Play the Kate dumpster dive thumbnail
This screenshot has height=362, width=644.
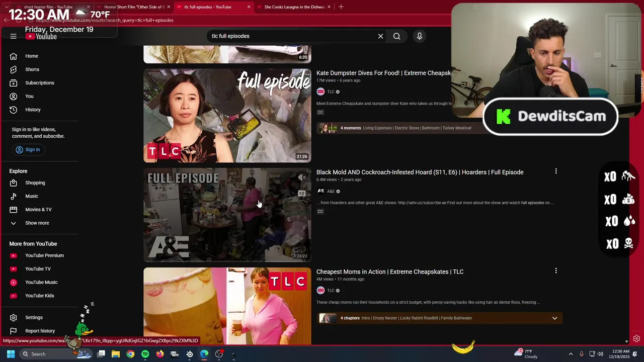pyautogui.click(x=227, y=116)
